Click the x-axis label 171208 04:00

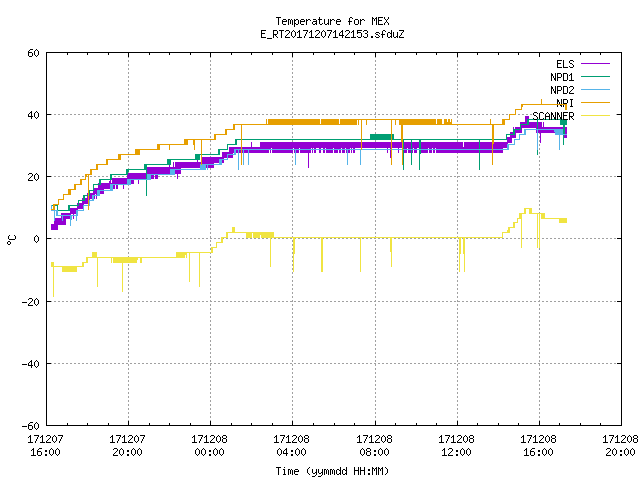[x=291, y=446]
